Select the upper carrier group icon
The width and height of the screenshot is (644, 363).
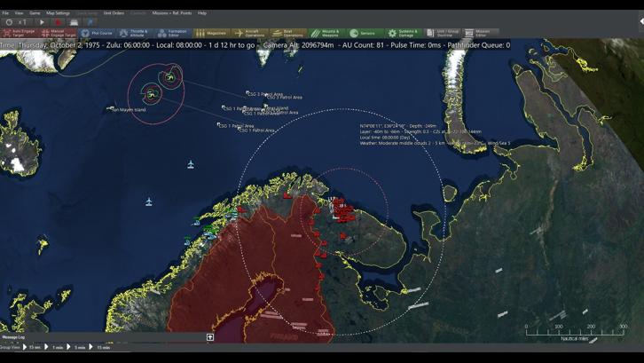click(169, 77)
